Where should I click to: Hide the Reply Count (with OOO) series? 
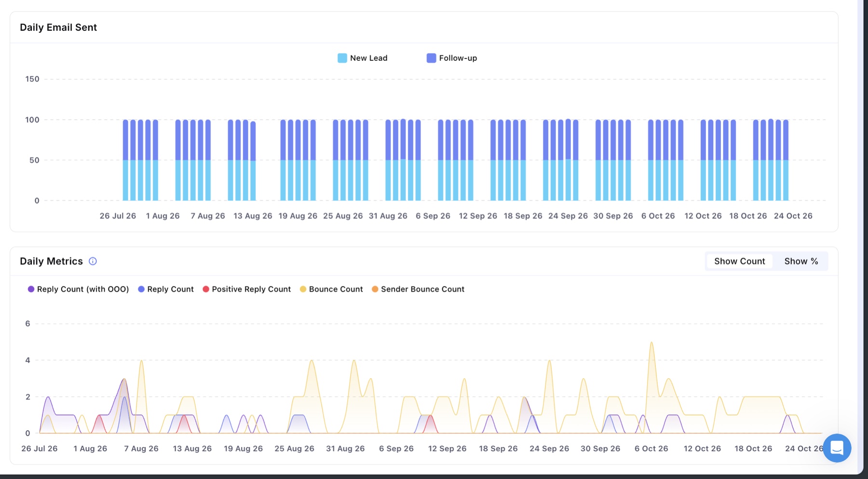tap(83, 289)
